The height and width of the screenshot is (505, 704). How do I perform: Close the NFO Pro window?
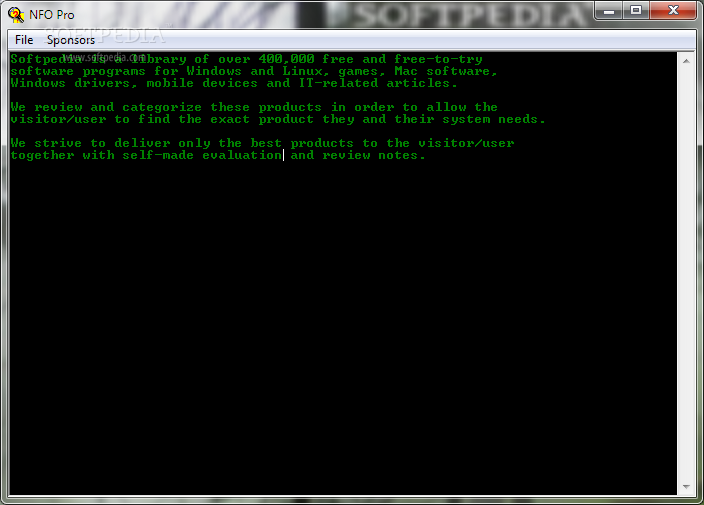click(x=673, y=11)
